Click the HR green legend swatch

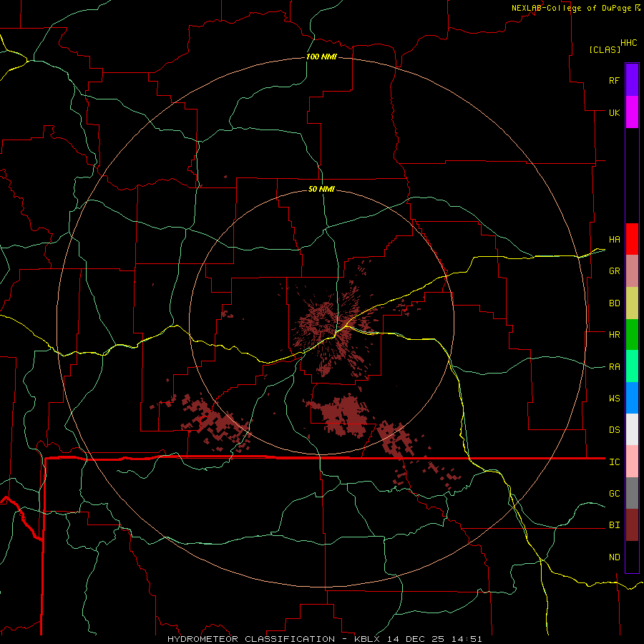632,335
